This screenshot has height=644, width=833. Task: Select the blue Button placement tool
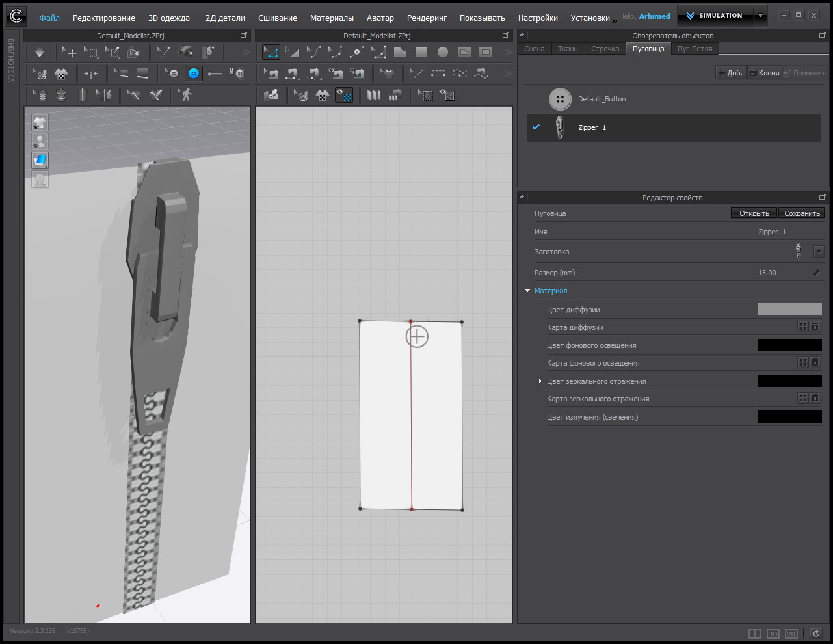click(194, 74)
